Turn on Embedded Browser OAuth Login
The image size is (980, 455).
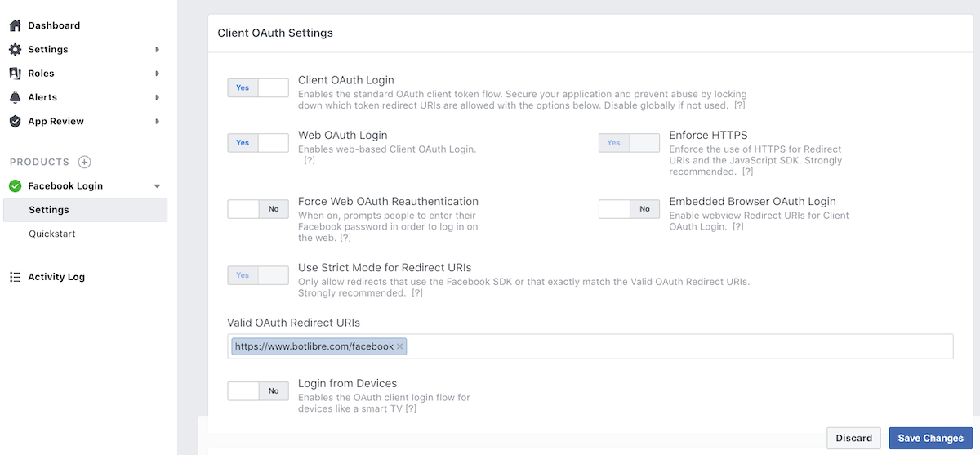tap(629, 209)
